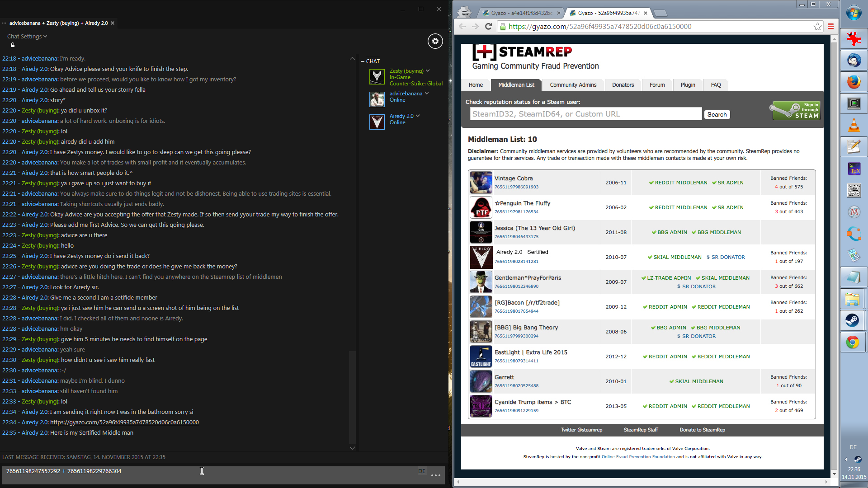
Task: Switch to Community Admins tab
Action: pos(573,85)
